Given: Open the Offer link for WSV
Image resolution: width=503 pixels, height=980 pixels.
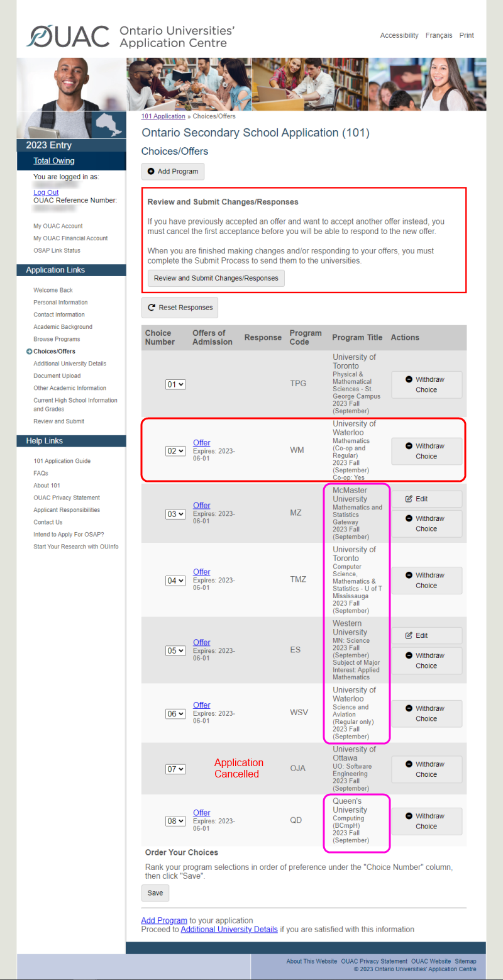Looking at the screenshot, I should click(202, 705).
